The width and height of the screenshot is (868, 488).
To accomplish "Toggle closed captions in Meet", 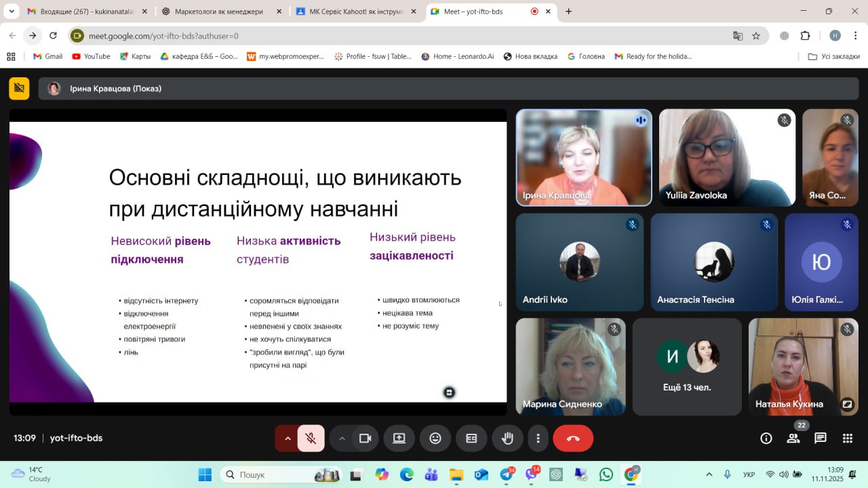I will 471,439.
